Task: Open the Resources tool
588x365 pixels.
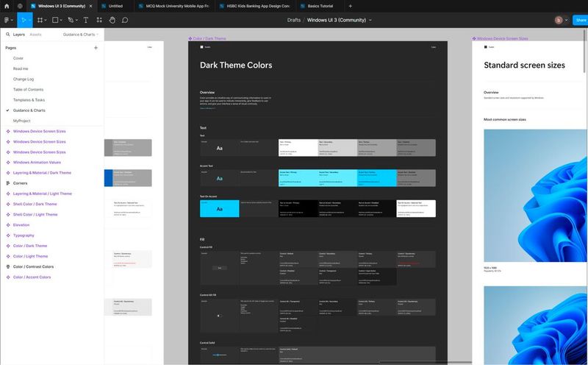Action: (99, 20)
